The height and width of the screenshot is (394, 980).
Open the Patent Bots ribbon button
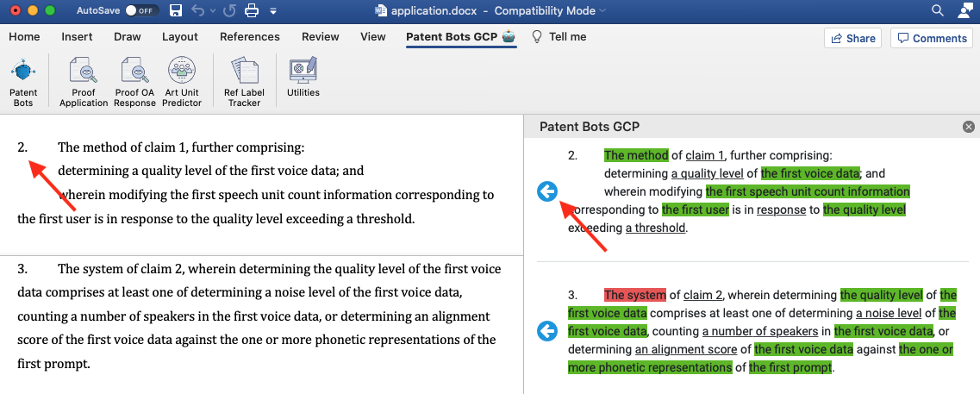click(x=23, y=83)
